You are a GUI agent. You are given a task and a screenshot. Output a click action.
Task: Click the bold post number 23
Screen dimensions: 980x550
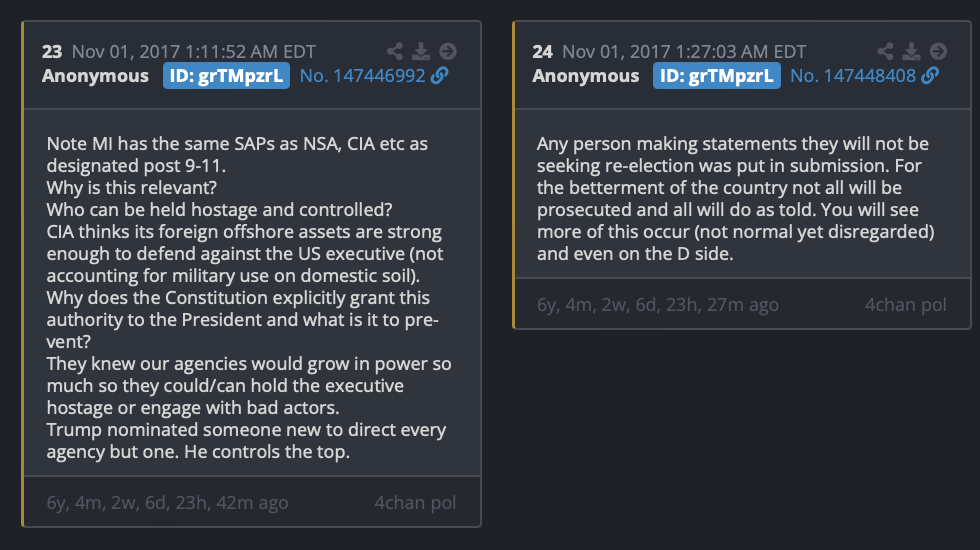[x=52, y=51]
